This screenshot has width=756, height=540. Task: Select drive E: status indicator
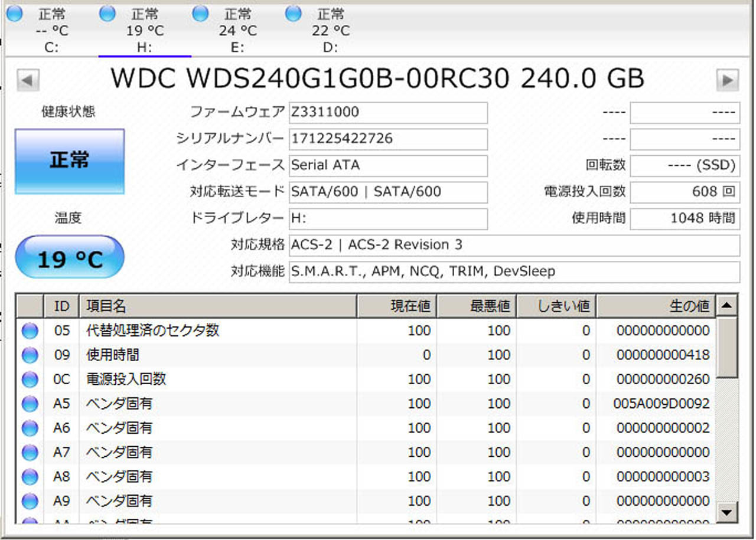(x=200, y=13)
